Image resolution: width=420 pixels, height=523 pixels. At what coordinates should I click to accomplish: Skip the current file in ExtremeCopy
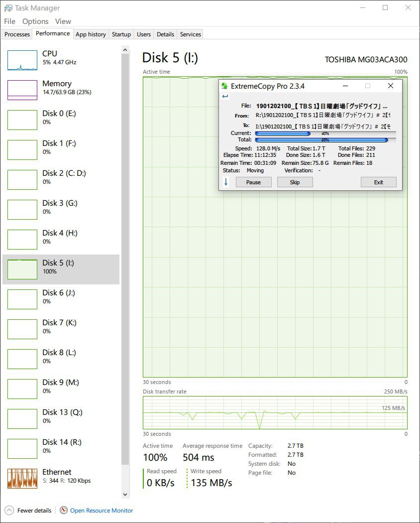295,182
